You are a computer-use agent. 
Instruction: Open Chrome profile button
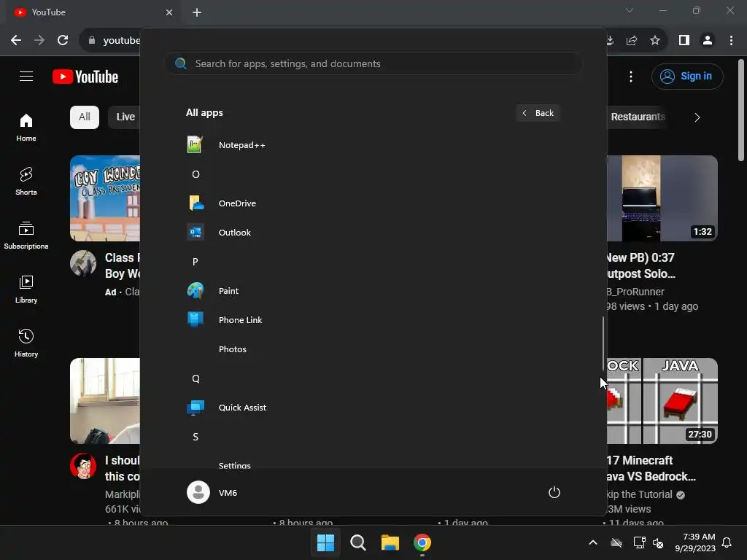pos(708,41)
